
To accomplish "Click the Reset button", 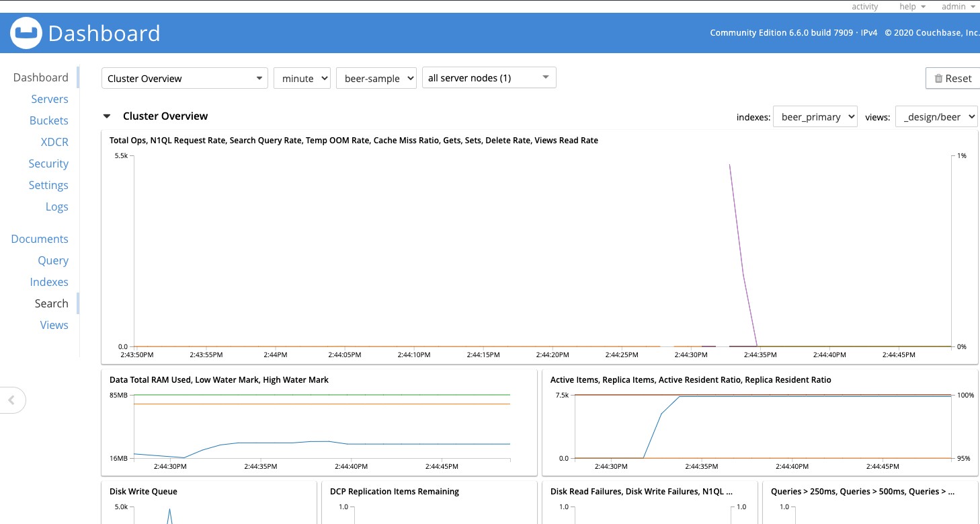I will (x=952, y=78).
